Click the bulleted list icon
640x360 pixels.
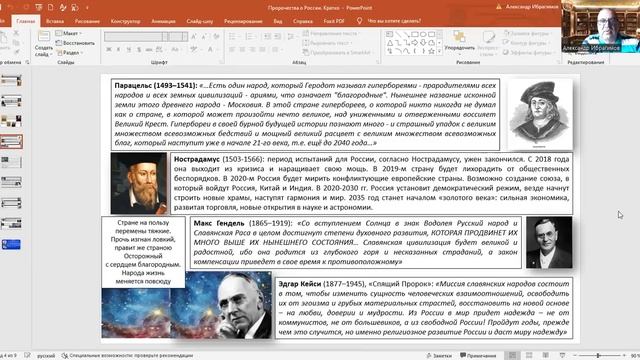click(x=233, y=37)
